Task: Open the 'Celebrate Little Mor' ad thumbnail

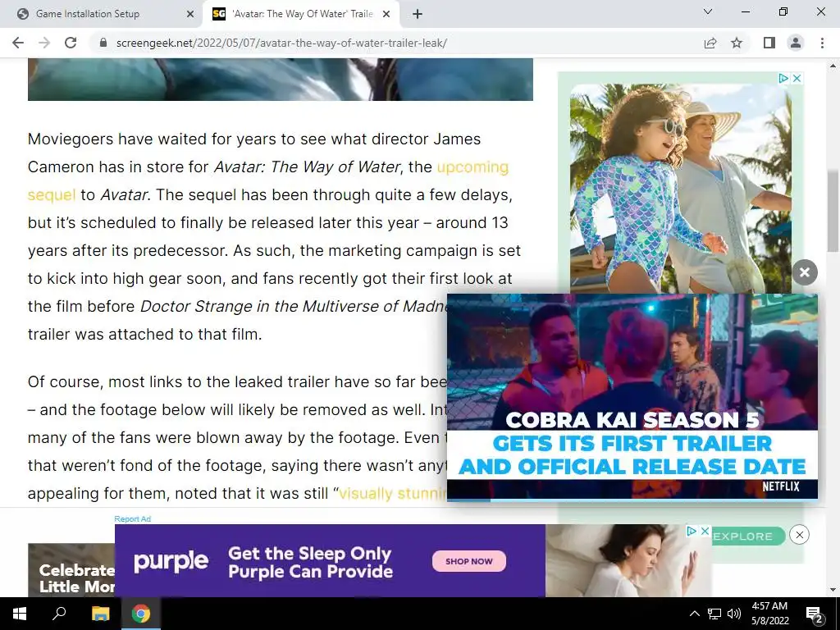Action: pyautogui.click(x=71, y=571)
